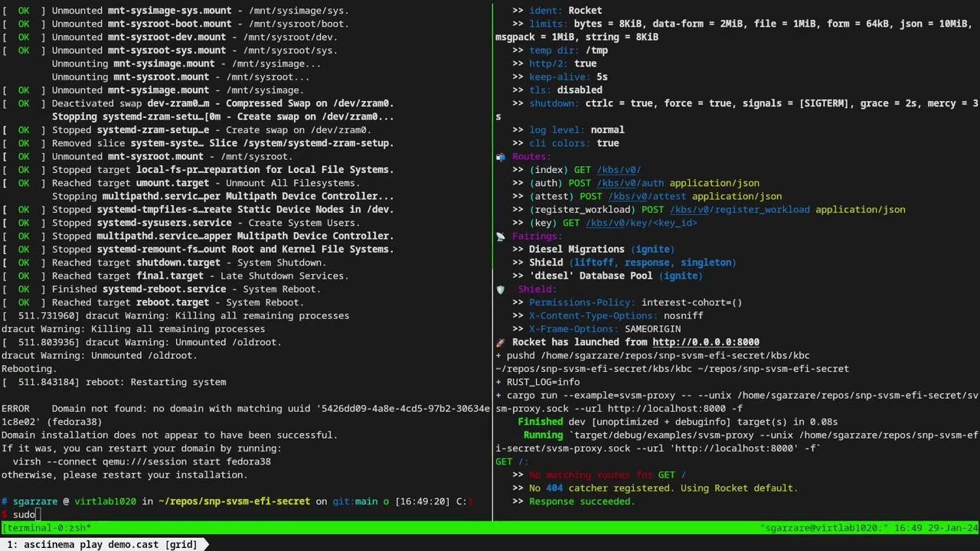Click 'keep-alive: 5s' config line
The image size is (980, 551).
coord(560,77)
